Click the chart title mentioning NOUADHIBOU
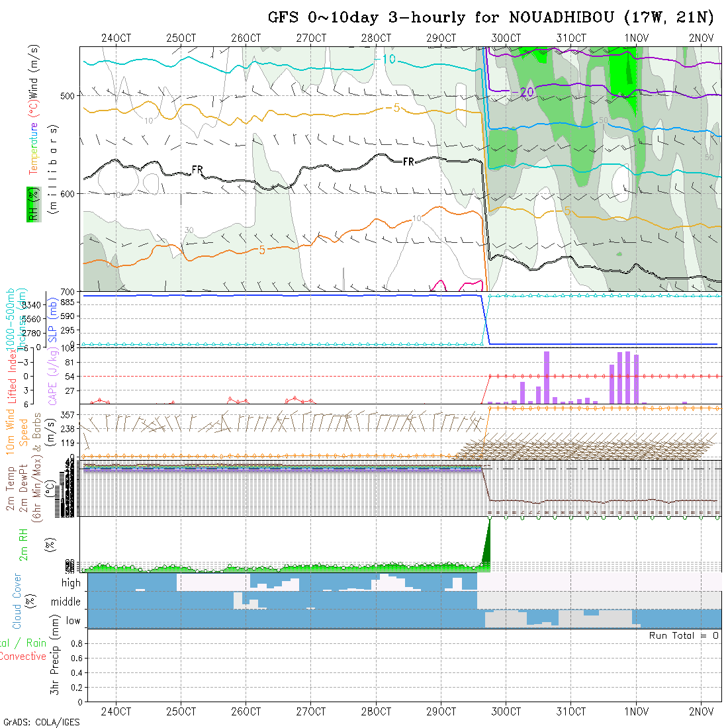 pos(490,18)
